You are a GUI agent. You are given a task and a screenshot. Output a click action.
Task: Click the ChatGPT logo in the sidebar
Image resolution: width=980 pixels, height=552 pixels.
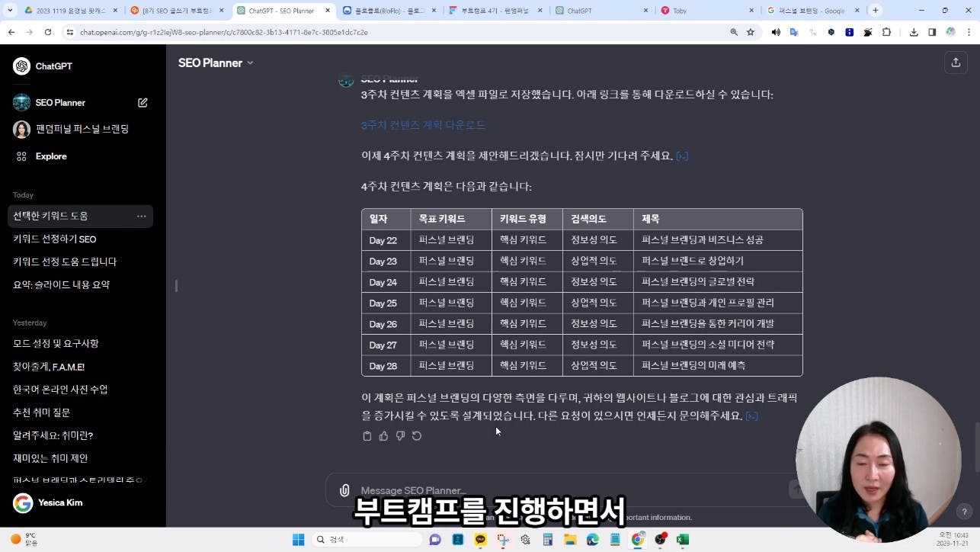(21, 66)
